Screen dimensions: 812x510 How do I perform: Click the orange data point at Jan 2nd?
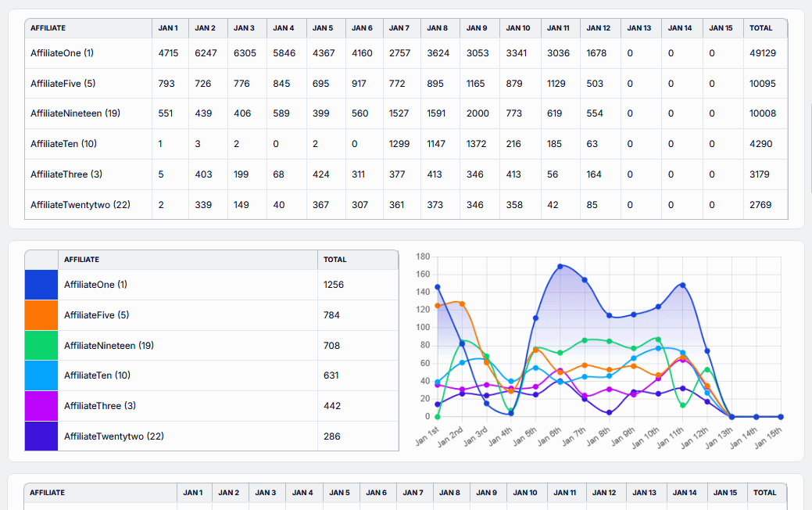(x=462, y=303)
